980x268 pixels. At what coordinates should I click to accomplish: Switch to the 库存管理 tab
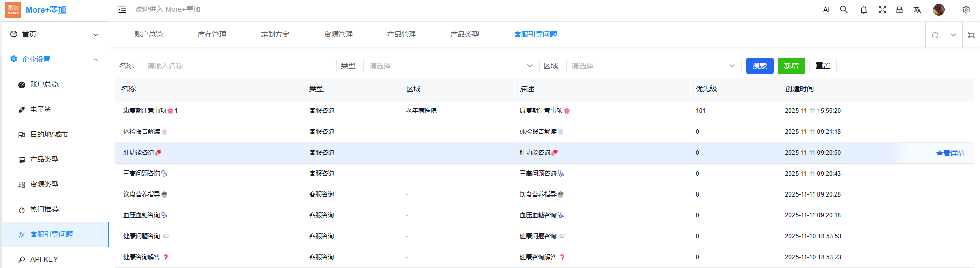(212, 34)
